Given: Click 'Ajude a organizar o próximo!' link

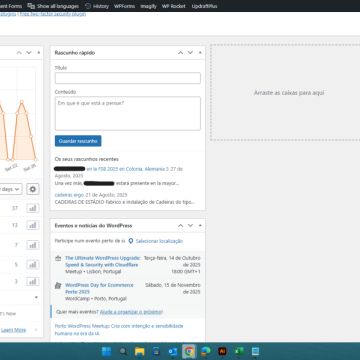Looking at the screenshot, I should (131, 312).
